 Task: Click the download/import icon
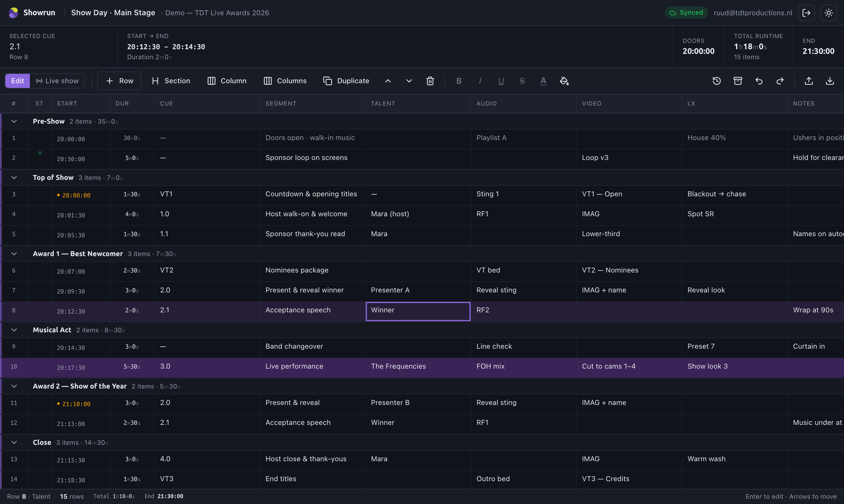[x=830, y=81]
